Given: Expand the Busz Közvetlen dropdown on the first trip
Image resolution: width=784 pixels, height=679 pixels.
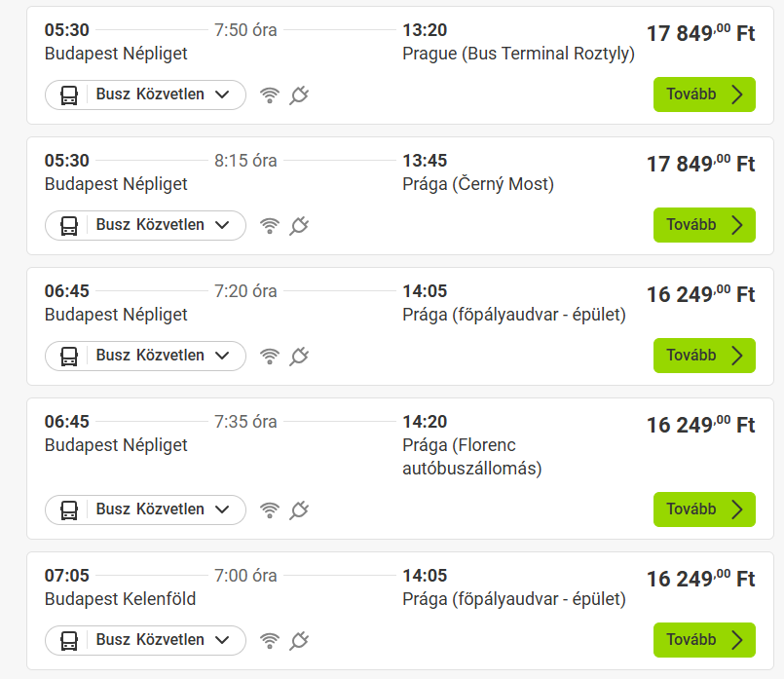Looking at the screenshot, I should tap(144, 94).
